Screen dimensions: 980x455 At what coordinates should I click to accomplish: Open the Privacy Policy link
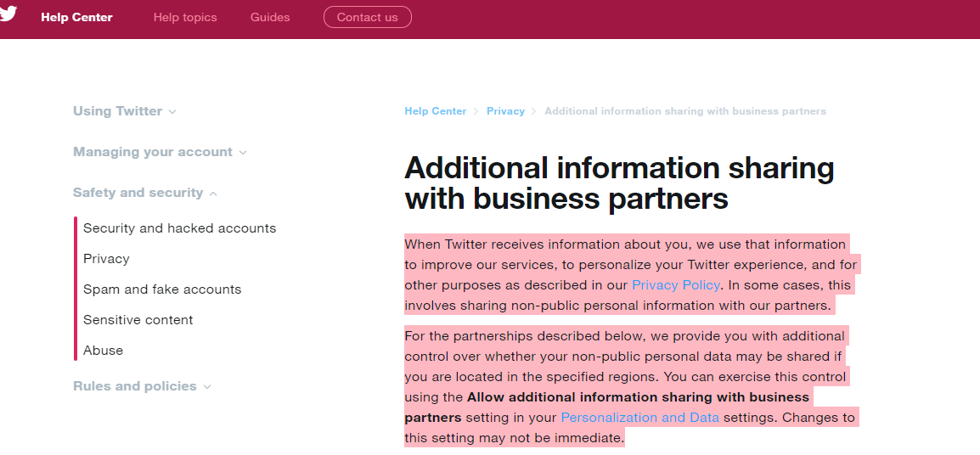coord(676,285)
